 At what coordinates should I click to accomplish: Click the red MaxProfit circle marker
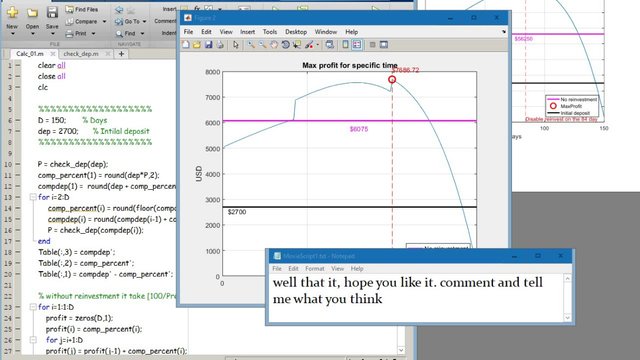coord(392,80)
